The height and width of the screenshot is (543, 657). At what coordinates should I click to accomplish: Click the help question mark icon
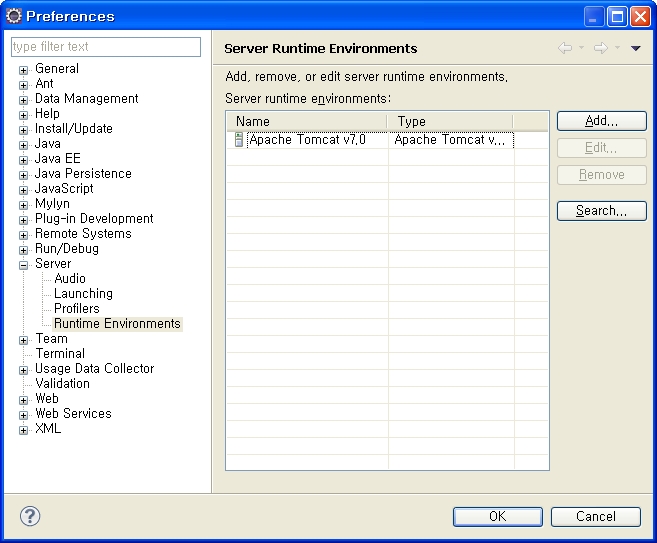pyautogui.click(x=30, y=516)
